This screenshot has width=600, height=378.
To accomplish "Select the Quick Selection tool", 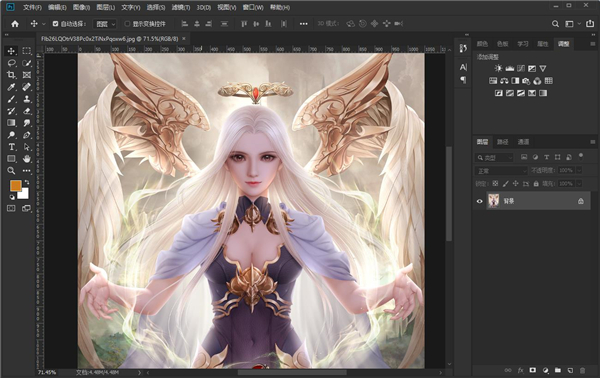I will [26, 63].
